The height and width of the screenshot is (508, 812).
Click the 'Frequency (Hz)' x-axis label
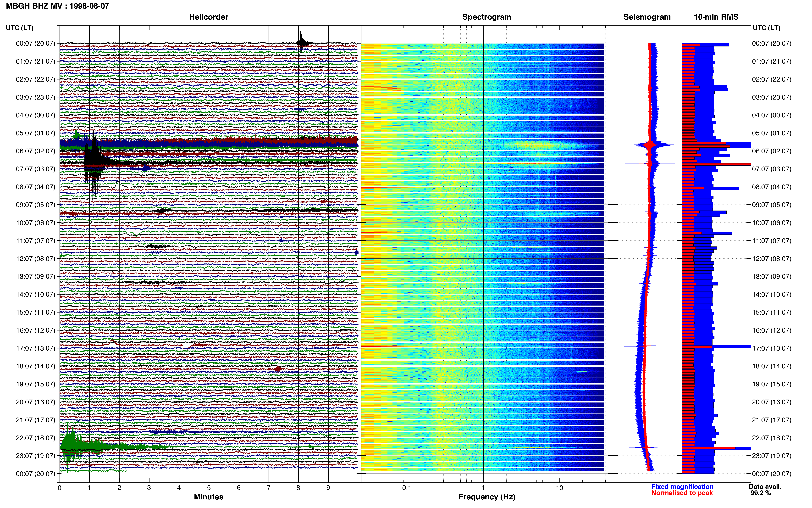click(487, 497)
